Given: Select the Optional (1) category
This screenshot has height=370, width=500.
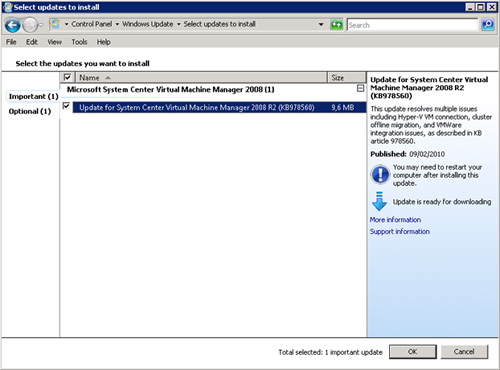Looking at the screenshot, I should (x=30, y=111).
